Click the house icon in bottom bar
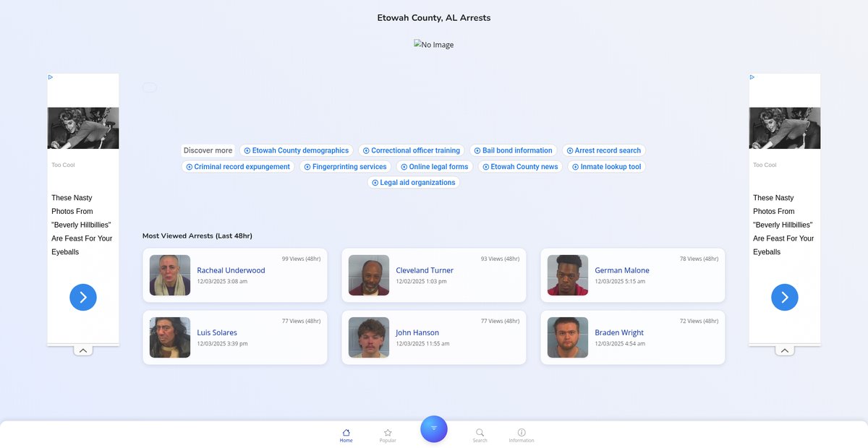The image size is (868, 448). [x=346, y=432]
